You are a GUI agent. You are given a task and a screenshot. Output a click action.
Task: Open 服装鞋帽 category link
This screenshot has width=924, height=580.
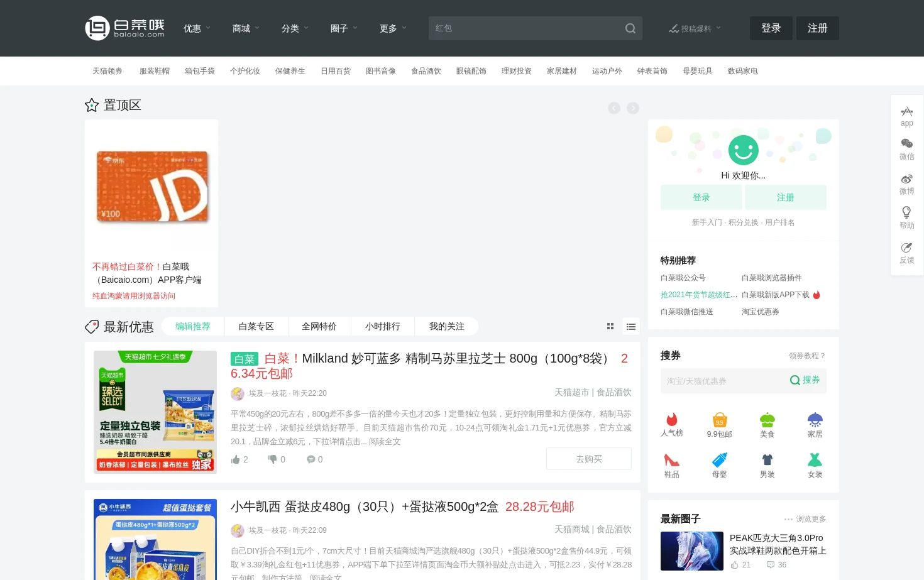click(x=155, y=71)
